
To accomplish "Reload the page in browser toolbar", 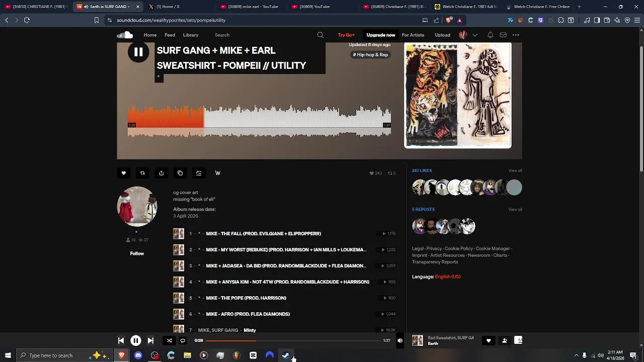I will (x=27, y=20).
